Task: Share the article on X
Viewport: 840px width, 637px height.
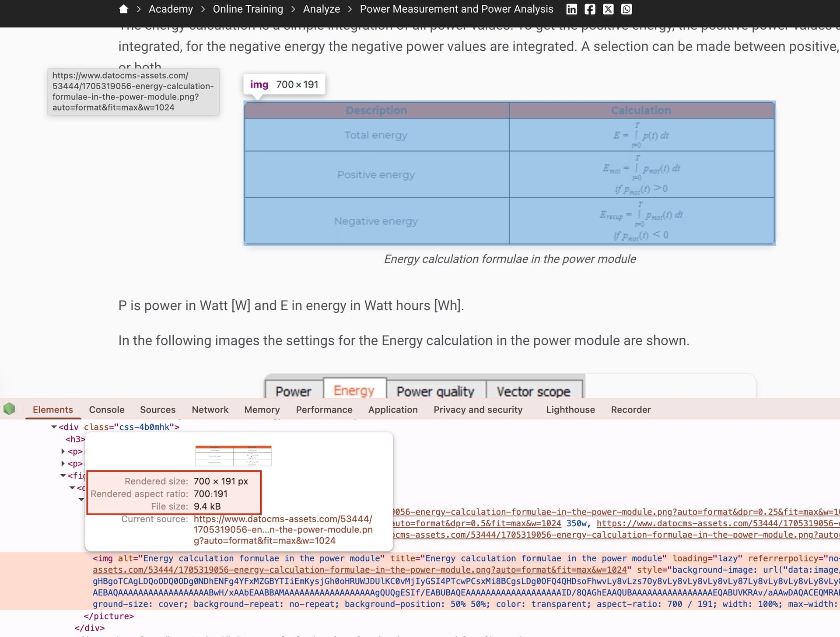Action: click(608, 9)
